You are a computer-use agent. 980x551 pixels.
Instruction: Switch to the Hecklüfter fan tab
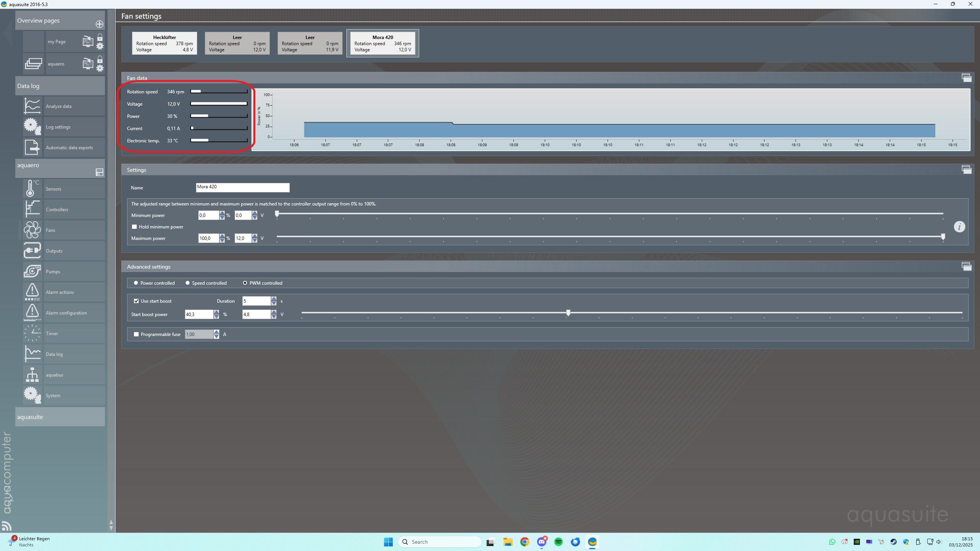[x=165, y=43]
